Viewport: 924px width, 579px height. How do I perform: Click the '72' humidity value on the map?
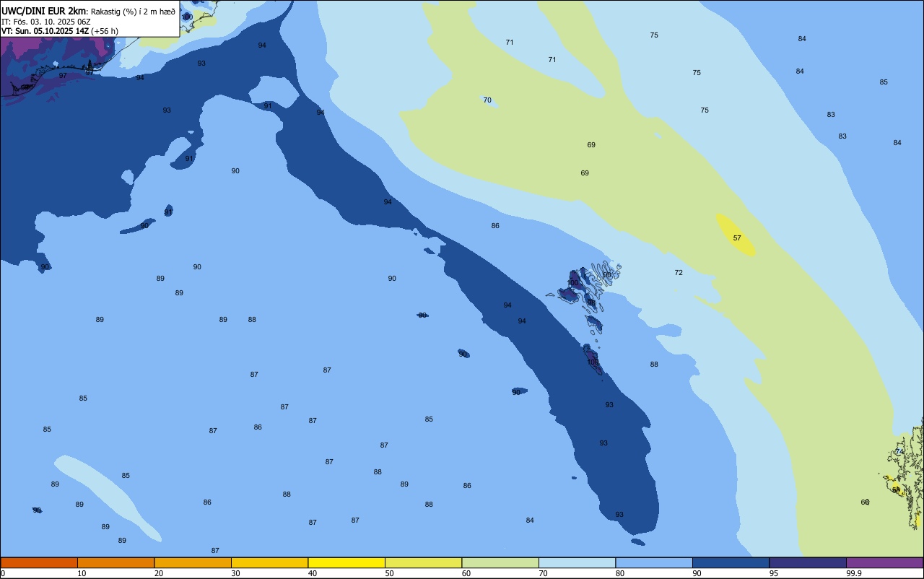coord(679,272)
